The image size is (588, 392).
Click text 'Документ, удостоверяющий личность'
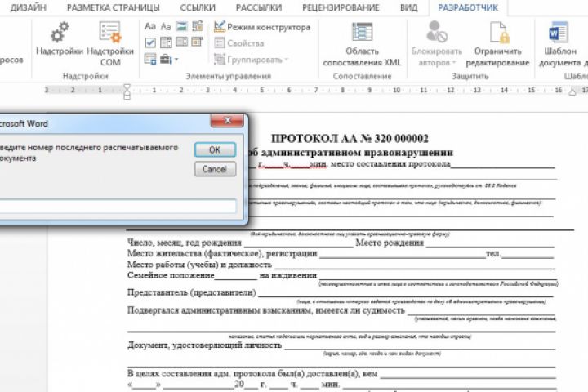pos(204,345)
